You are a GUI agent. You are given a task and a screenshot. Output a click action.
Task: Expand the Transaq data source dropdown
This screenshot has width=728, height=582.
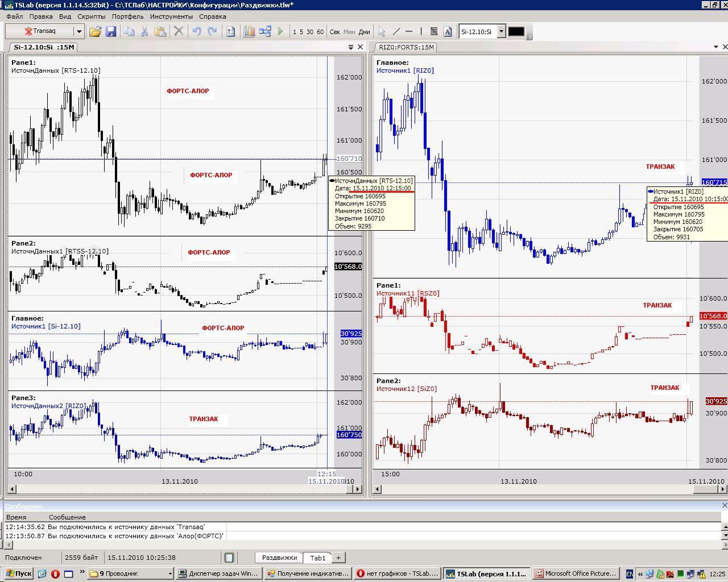(x=79, y=31)
